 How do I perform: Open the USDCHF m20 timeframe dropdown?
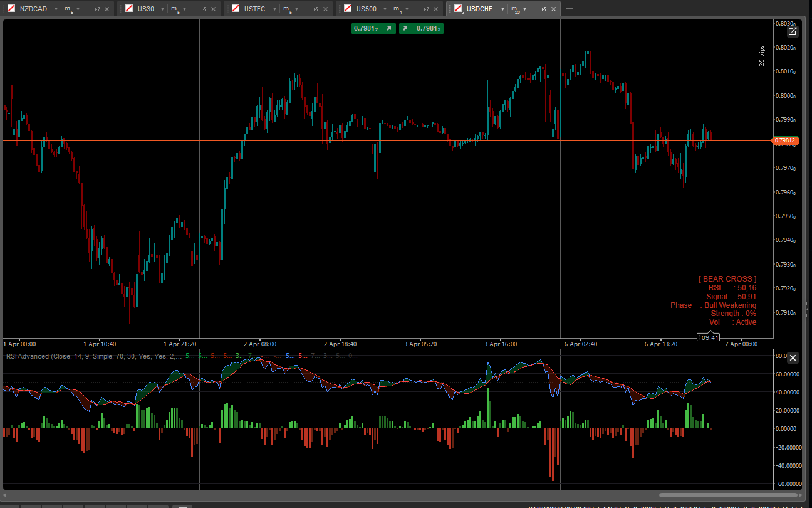524,9
